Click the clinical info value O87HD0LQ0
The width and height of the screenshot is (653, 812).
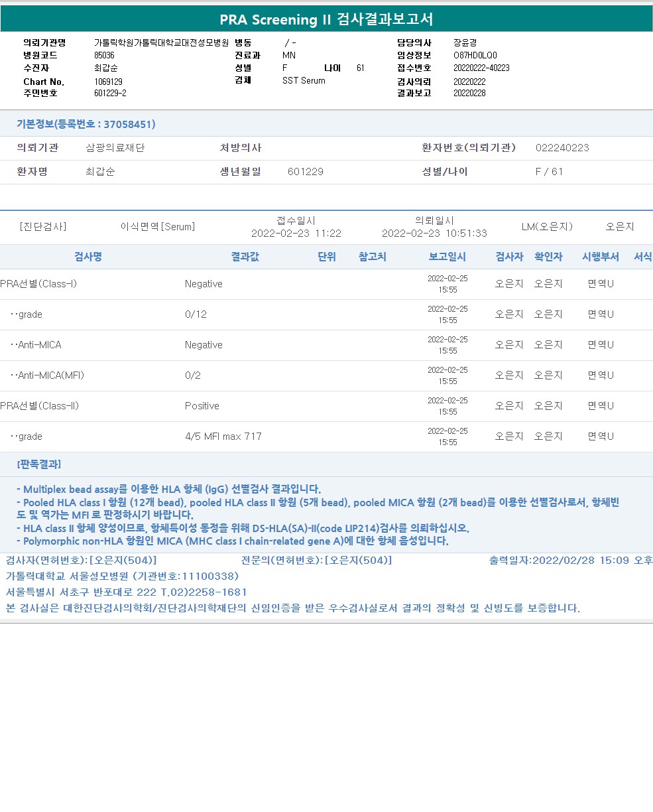pos(475,56)
